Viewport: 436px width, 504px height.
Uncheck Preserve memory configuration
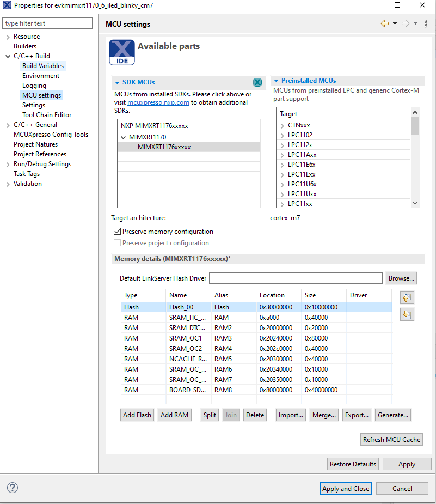[117, 231]
